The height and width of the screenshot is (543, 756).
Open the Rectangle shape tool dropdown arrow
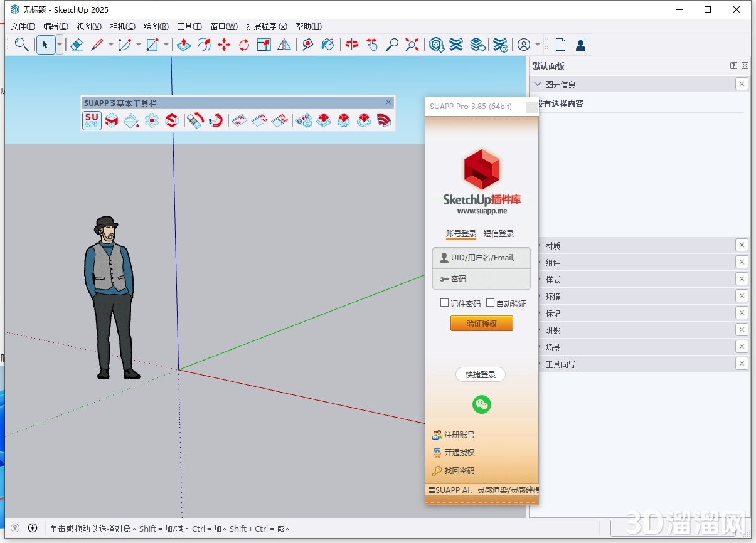pyautogui.click(x=166, y=45)
